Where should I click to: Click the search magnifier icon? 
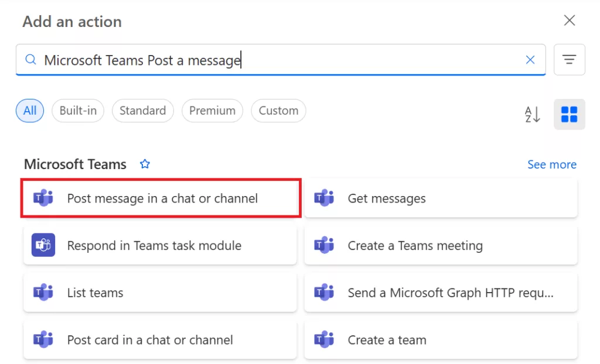coord(30,60)
